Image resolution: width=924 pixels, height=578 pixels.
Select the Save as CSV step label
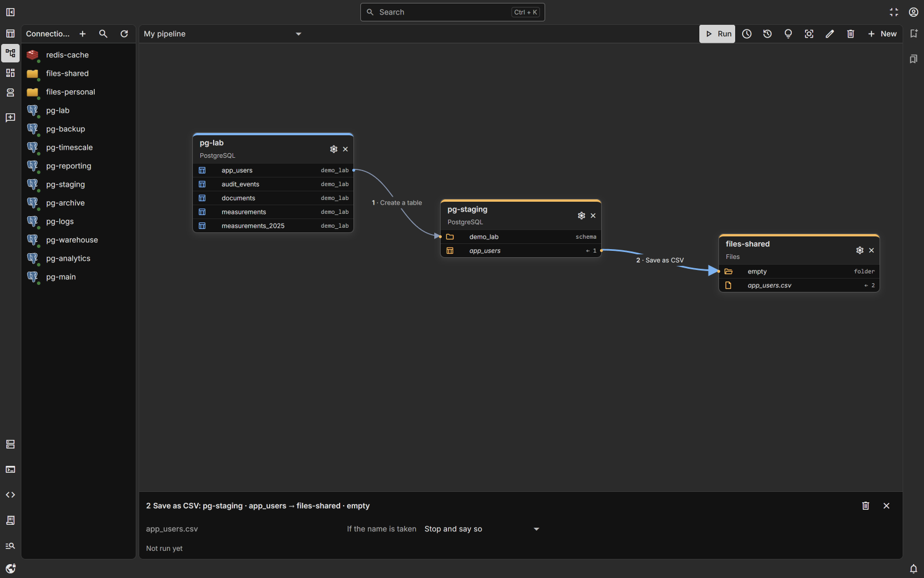tap(660, 260)
